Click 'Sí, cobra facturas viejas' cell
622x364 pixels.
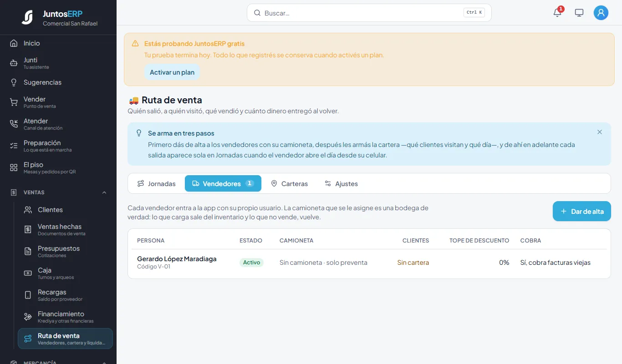tap(556, 263)
